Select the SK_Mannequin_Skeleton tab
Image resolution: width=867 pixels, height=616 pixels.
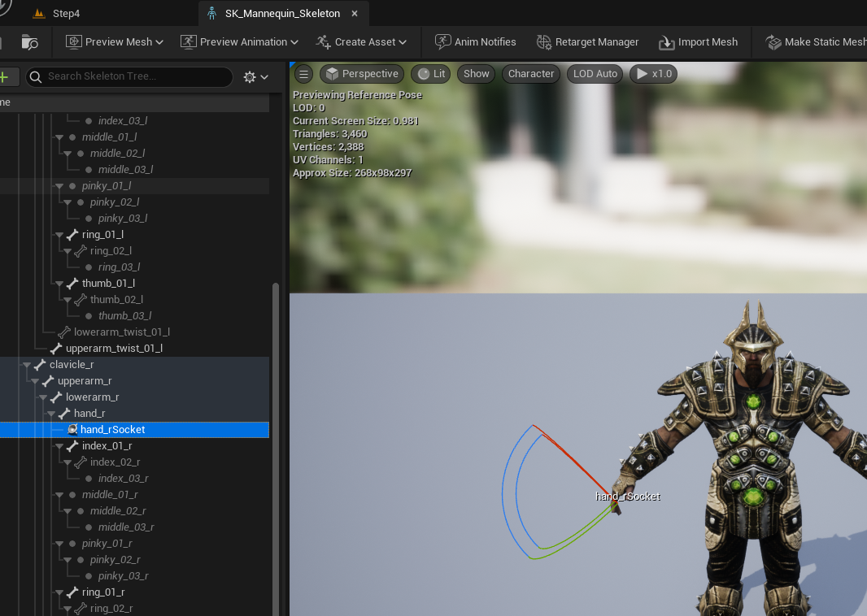[282, 13]
